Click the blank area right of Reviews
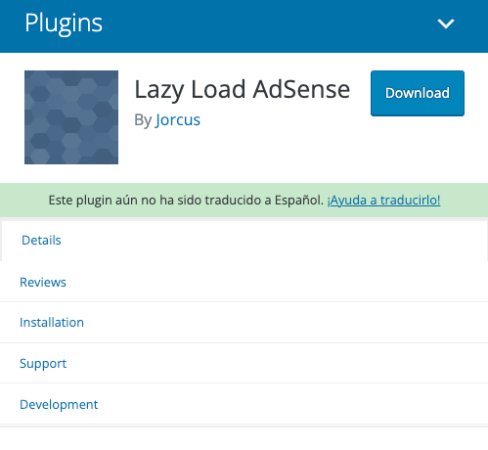Viewport: 488px width, 450px height. [277, 282]
